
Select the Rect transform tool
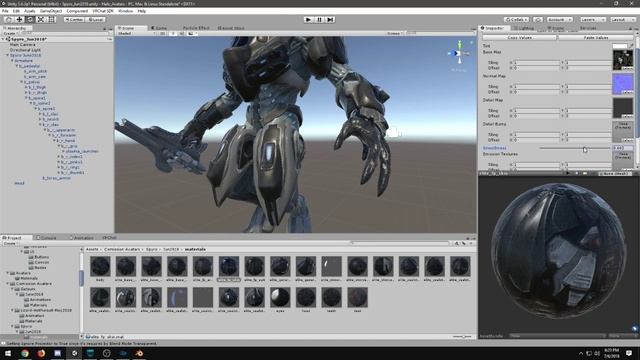pos(51,19)
